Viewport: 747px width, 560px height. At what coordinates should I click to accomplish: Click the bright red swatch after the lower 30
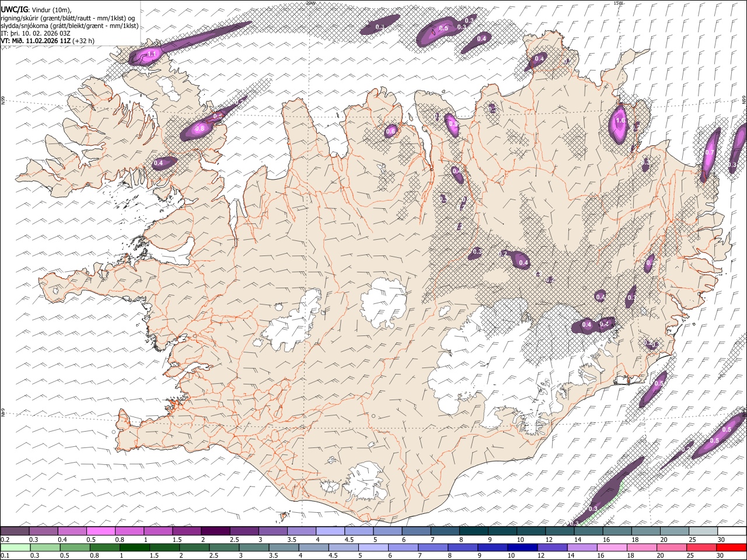coord(731,547)
